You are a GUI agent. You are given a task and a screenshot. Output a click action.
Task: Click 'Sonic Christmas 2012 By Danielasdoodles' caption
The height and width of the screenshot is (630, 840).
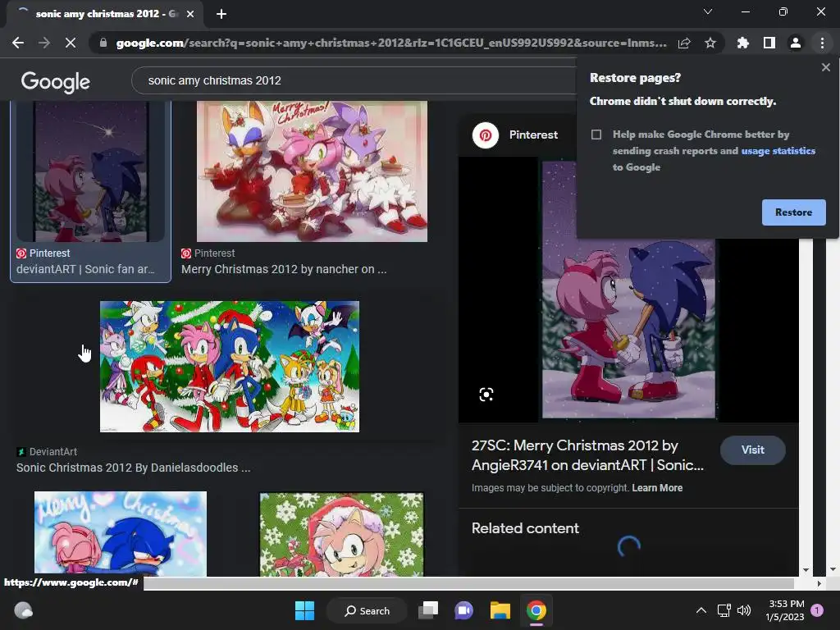pos(133,468)
